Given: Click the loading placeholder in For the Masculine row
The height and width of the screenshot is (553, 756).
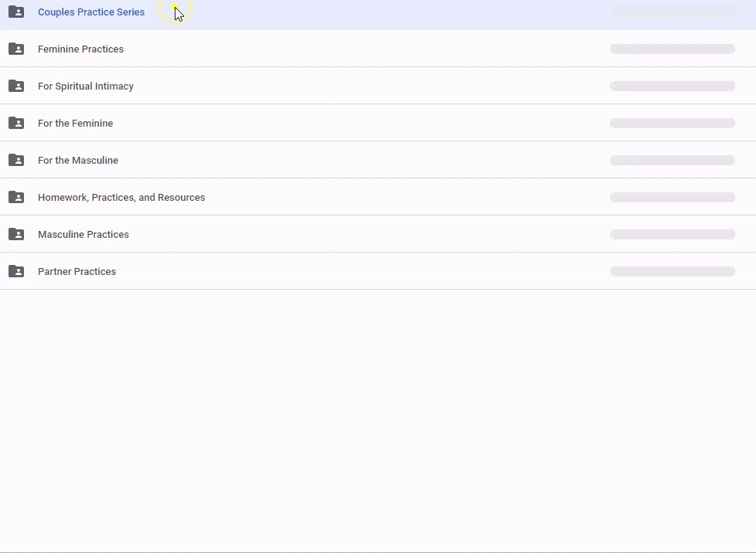Looking at the screenshot, I should pos(672,161).
